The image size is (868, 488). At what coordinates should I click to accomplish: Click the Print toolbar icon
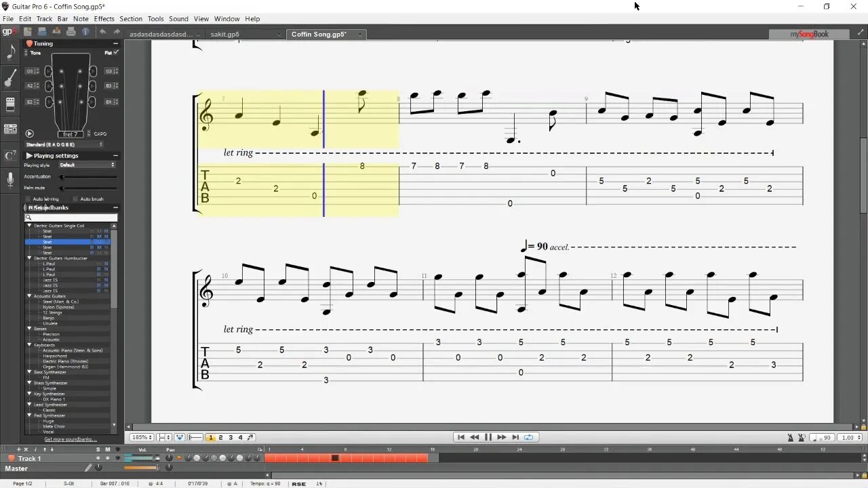[x=71, y=31]
